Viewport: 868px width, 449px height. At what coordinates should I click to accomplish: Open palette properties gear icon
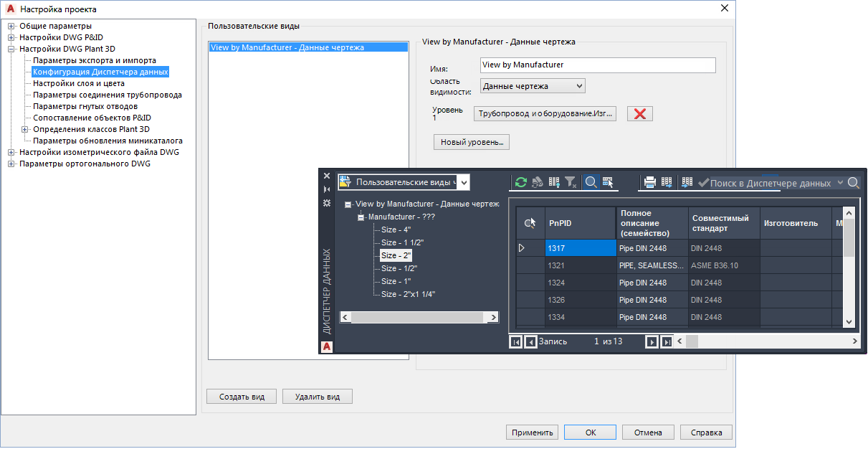coord(327,204)
